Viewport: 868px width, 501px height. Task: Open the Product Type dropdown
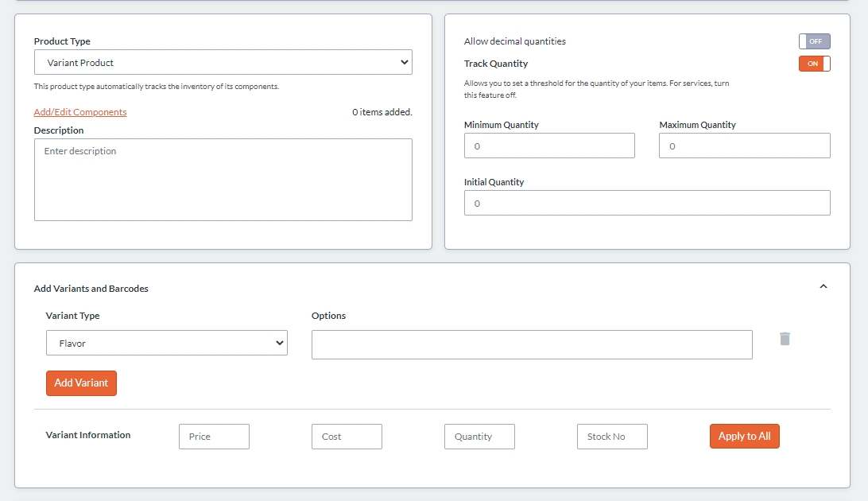point(223,63)
